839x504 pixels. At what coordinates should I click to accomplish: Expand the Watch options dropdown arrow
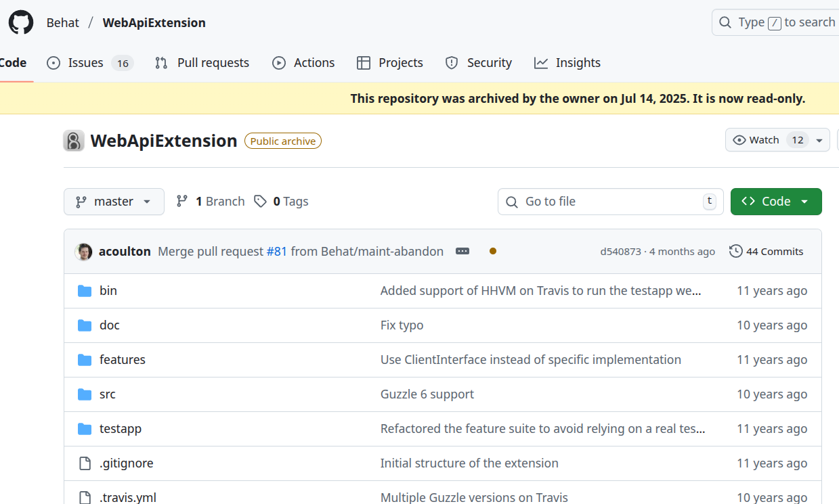click(819, 140)
